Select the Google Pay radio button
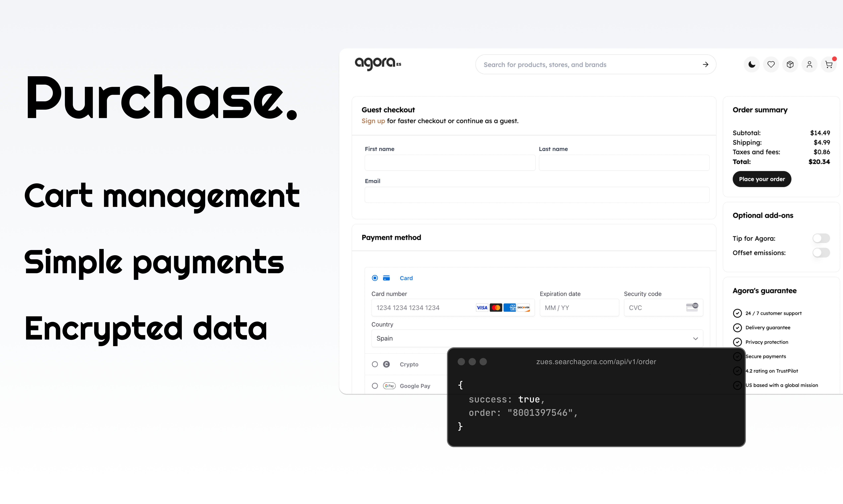Viewport: 843px width, 504px height. click(x=375, y=386)
